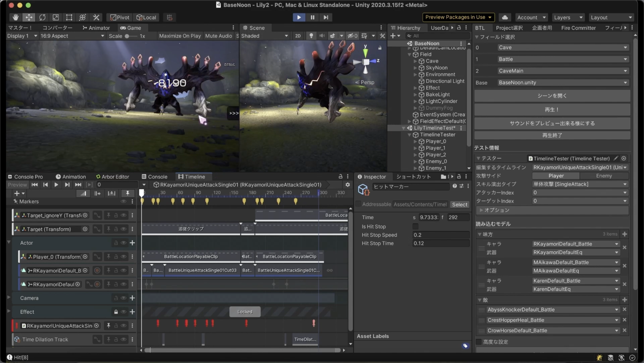Expand the Cave object in Hierarchy
This screenshot has height=363, width=644.
(415, 61)
